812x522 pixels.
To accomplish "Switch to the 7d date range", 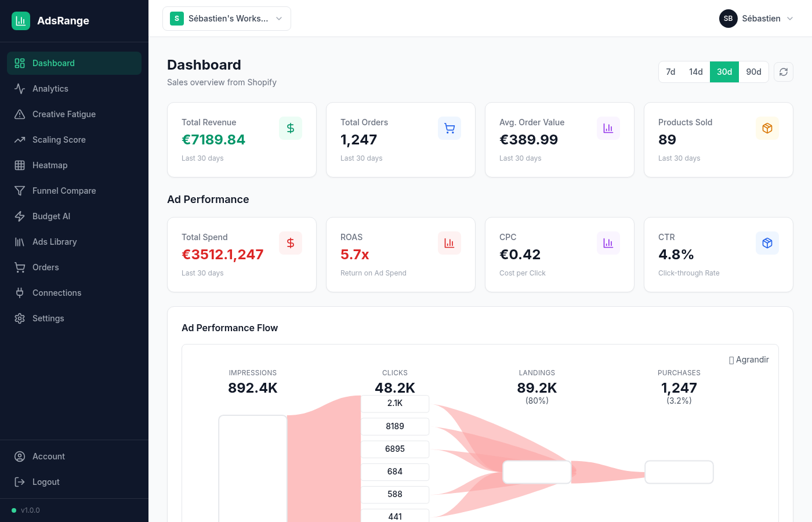I will pos(670,71).
